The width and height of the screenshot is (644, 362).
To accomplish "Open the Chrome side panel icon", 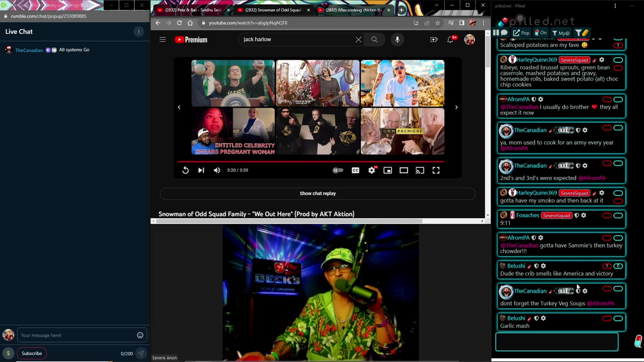I will tap(461, 23).
